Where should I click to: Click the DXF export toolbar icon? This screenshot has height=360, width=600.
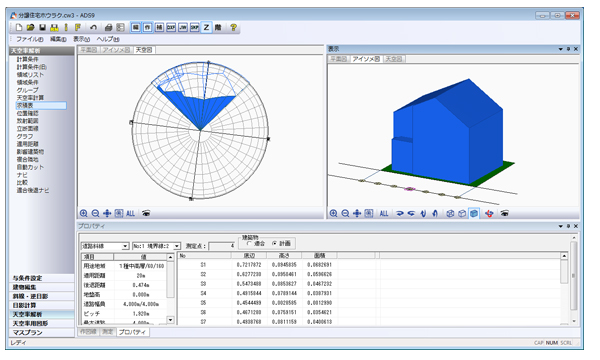tap(171, 28)
